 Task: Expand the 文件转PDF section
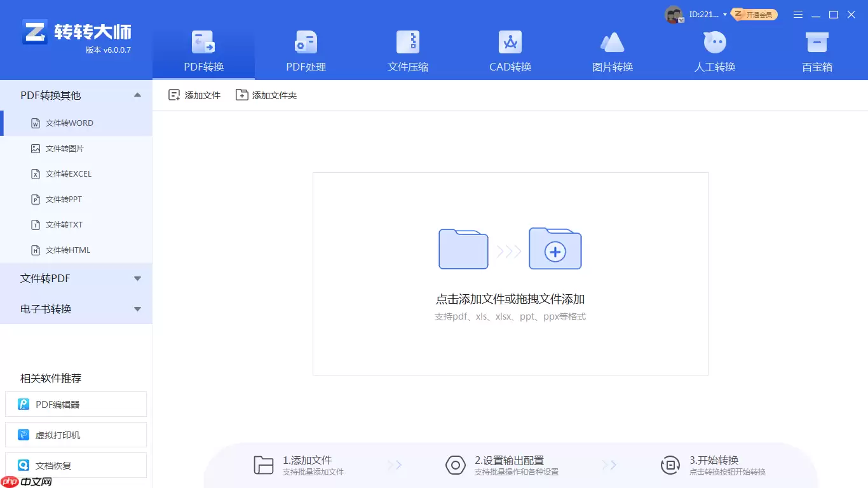[76, 278]
